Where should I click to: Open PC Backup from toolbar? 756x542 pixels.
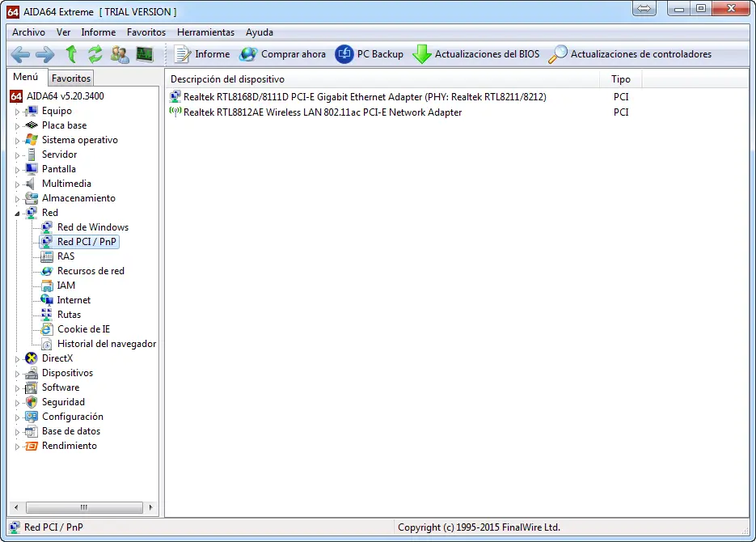(x=370, y=54)
